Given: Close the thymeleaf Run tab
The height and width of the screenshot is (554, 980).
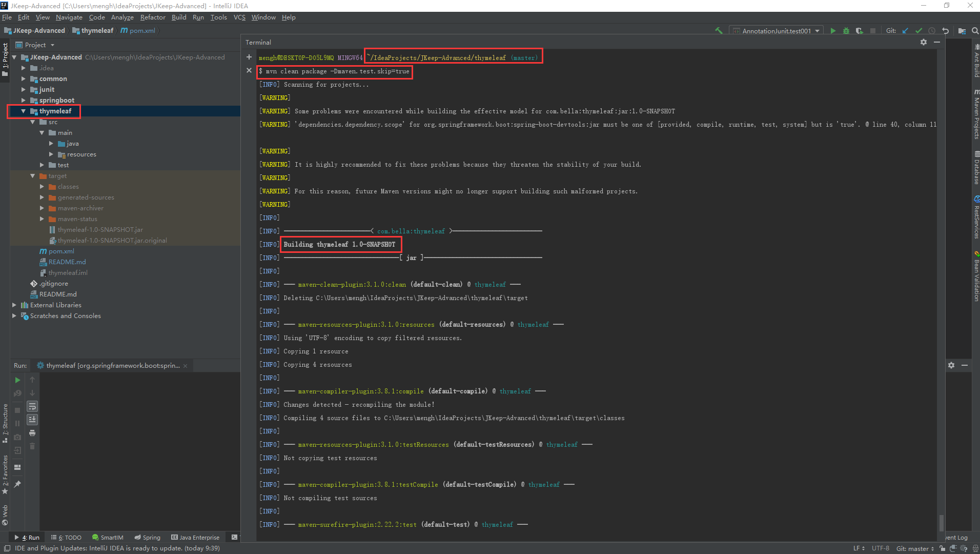Looking at the screenshot, I should click(x=186, y=366).
